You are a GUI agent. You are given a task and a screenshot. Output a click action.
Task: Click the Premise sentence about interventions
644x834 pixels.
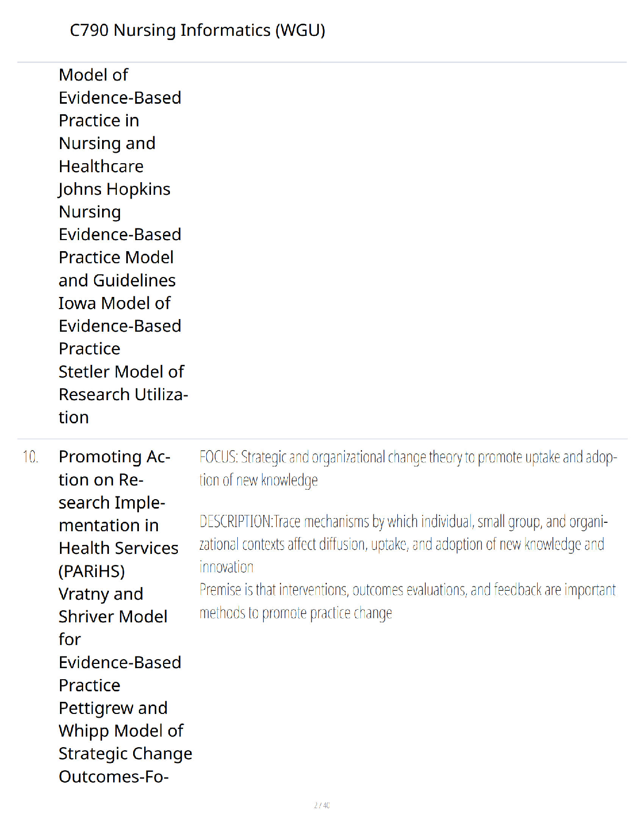407,601
